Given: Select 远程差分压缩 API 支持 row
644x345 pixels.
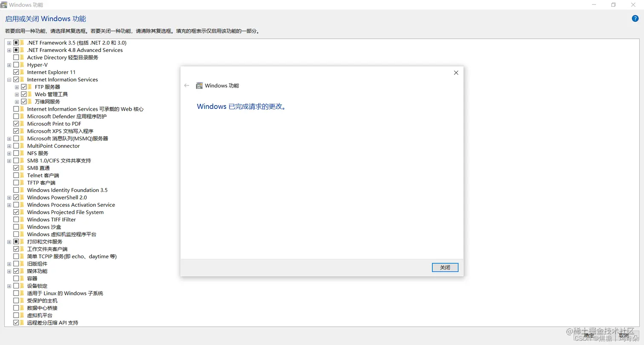Looking at the screenshot, I should [x=52, y=323].
